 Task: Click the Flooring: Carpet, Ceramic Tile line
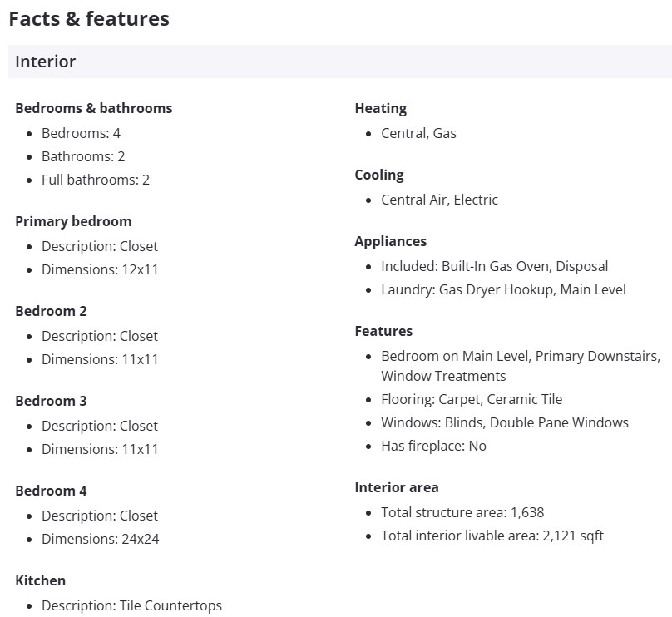click(472, 399)
